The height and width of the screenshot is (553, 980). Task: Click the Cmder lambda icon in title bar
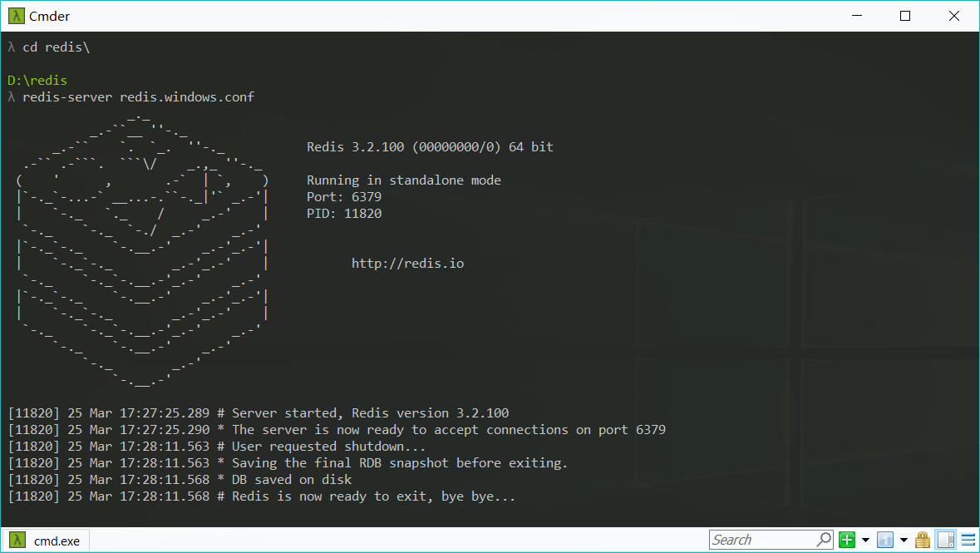[x=17, y=16]
